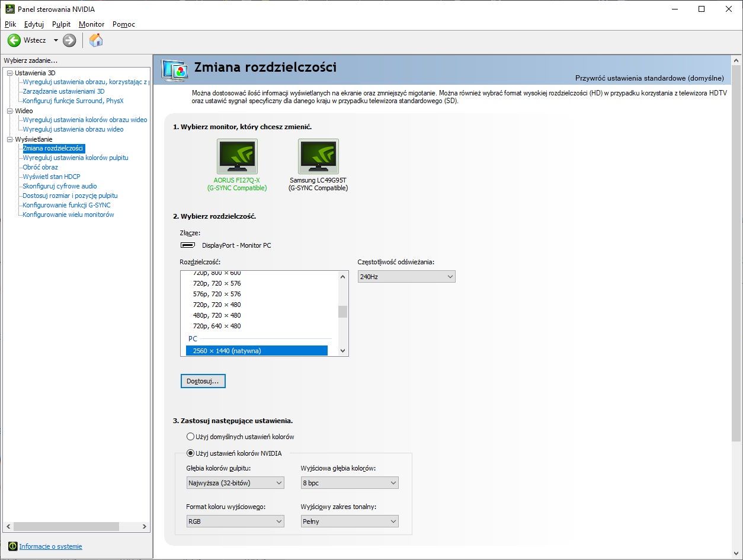Open the Pulpit menu
The width and height of the screenshot is (743, 560).
click(61, 24)
